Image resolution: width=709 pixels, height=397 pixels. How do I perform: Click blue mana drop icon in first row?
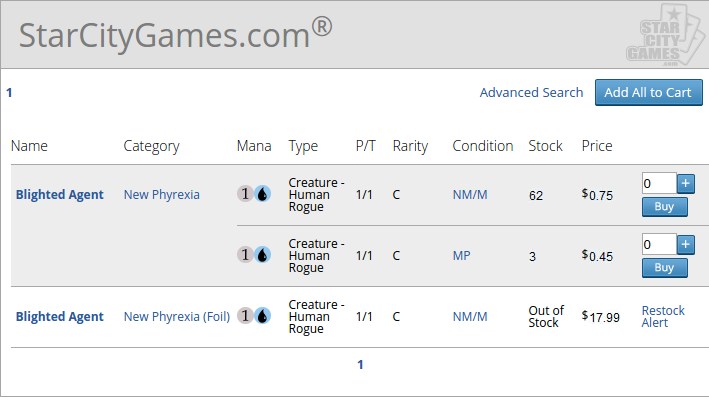click(262, 194)
